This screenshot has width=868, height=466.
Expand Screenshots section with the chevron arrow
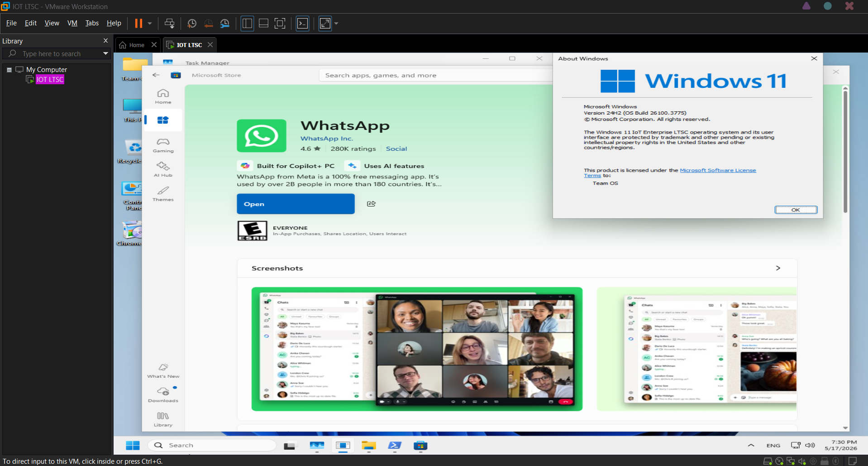778,268
